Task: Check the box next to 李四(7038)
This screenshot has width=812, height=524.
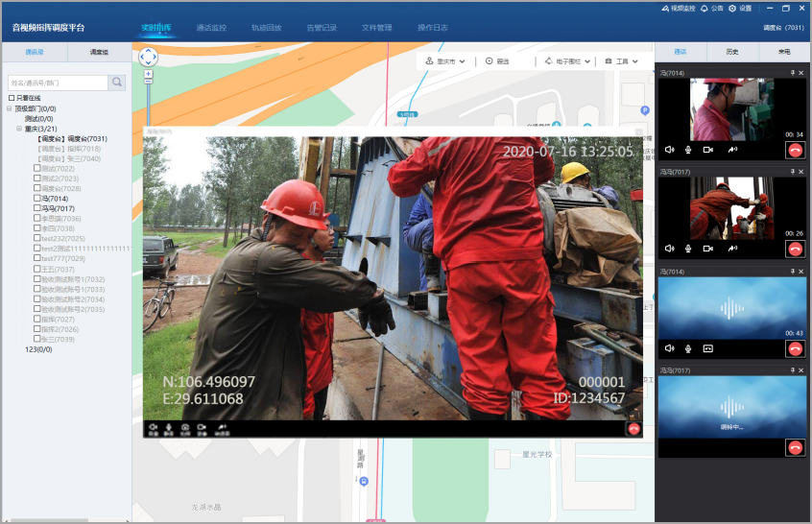Action: [x=37, y=228]
